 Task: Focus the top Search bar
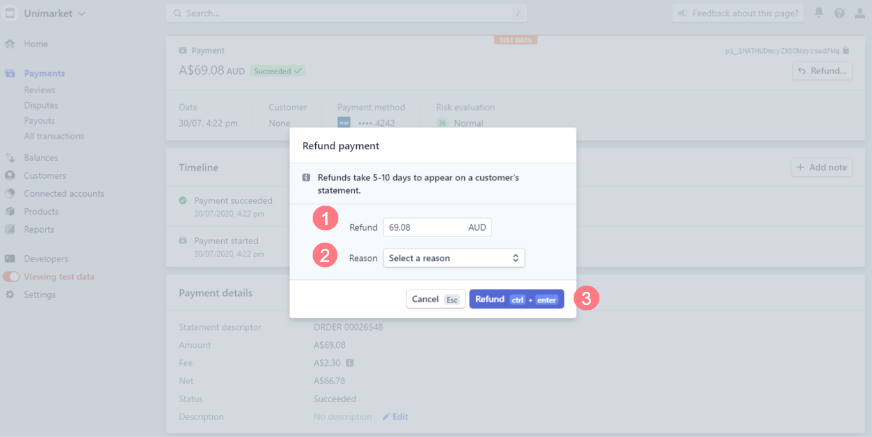point(346,14)
